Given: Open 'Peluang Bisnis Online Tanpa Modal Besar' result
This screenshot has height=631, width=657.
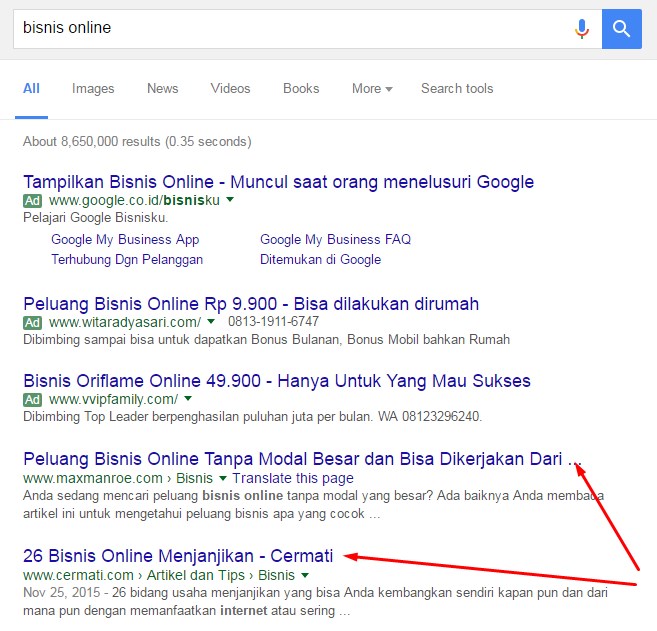Looking at the screenshot, I should pos(302,459).
